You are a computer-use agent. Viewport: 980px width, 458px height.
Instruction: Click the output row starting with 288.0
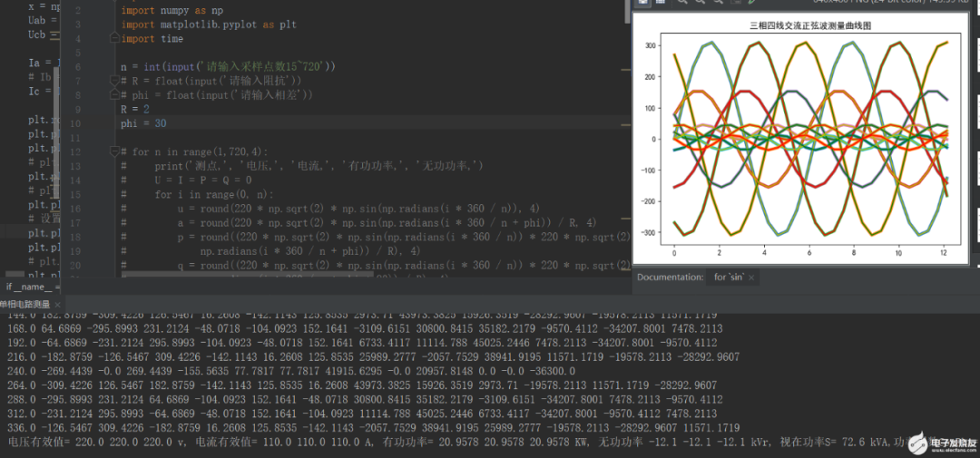(x=365, y=399)
